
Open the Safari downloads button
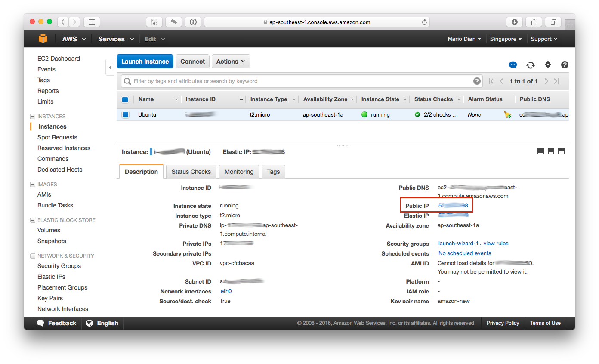point(515,22)
